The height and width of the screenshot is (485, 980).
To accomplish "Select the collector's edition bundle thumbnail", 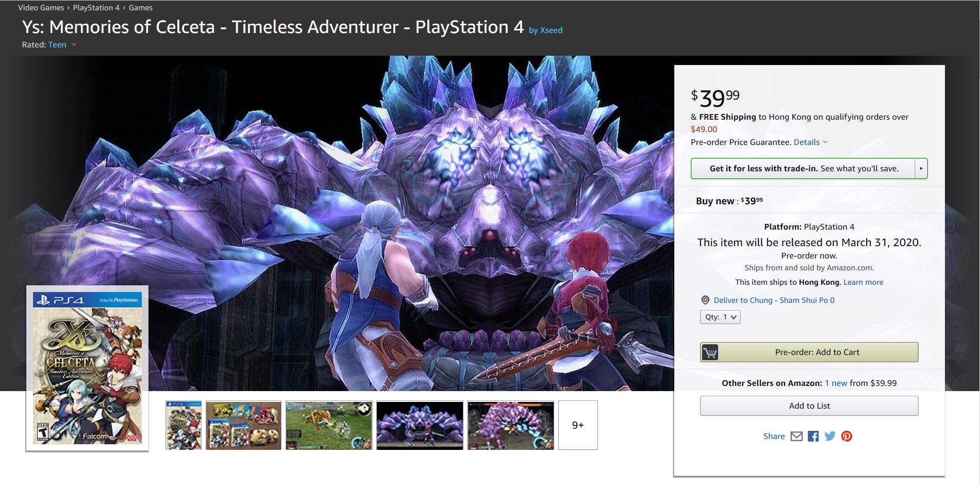I will click(243, 425).
